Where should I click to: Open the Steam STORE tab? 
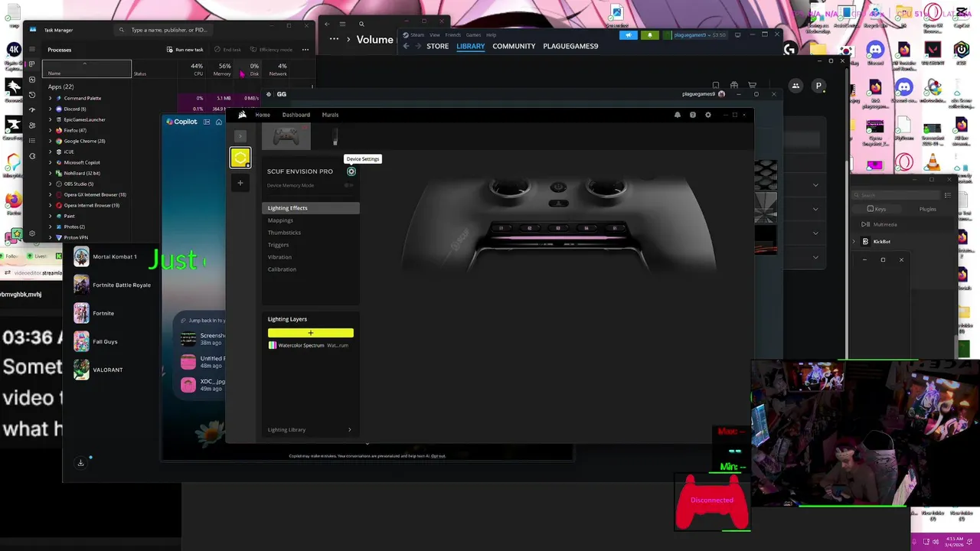(x=437, y=46)
